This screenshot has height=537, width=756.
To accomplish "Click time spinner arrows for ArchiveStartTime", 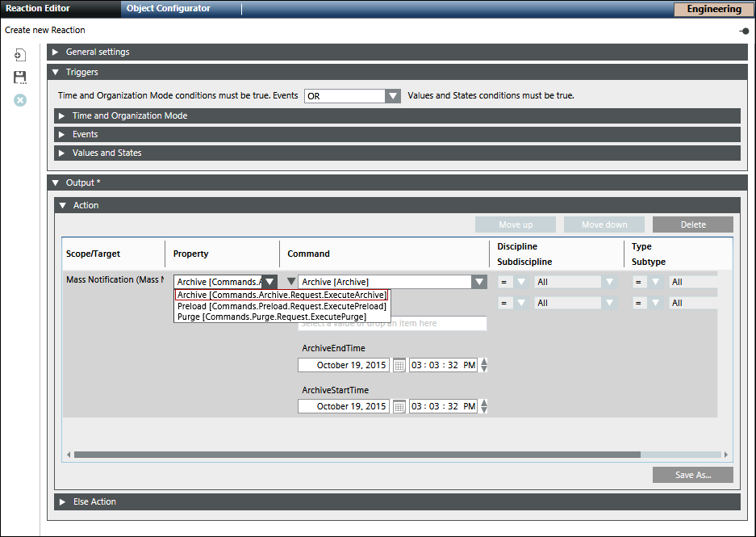I will tap(484, 406).
